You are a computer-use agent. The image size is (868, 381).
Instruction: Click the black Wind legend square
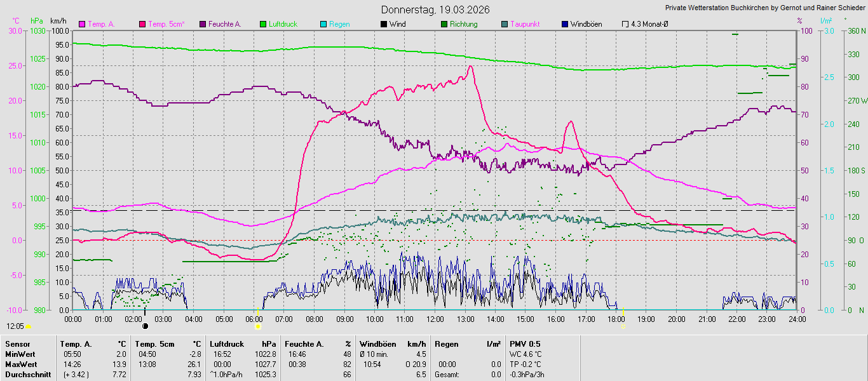tap(383, 24)
